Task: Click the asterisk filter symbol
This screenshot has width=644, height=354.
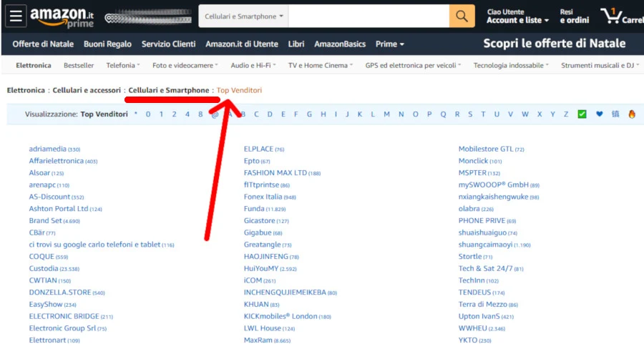Action: pos(136,114)
